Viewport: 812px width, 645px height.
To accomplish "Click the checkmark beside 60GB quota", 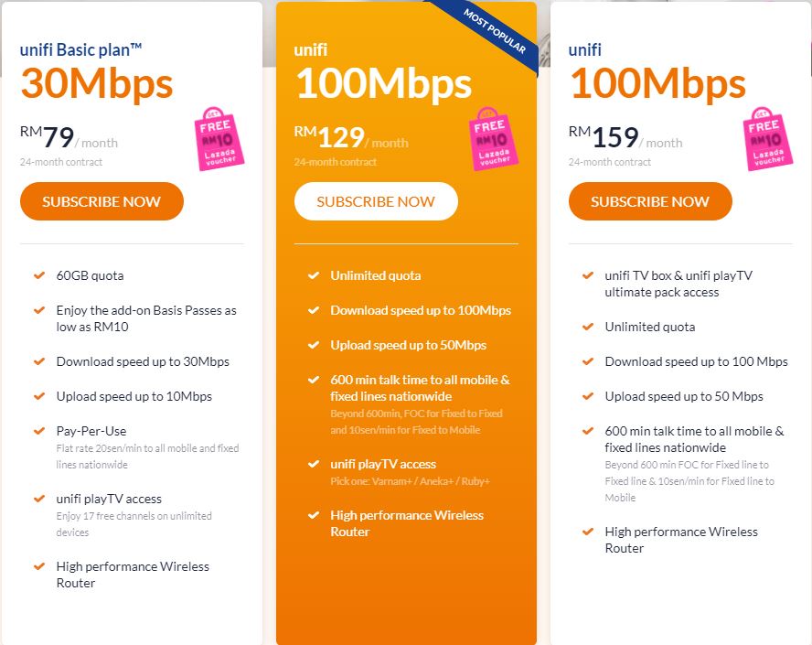I will click(x=39, y=275).
